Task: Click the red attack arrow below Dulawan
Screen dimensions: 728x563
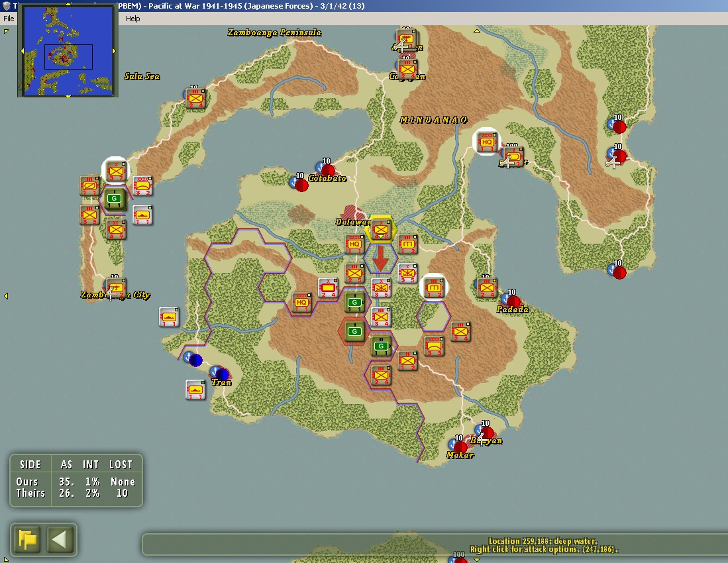Action: 381,258
